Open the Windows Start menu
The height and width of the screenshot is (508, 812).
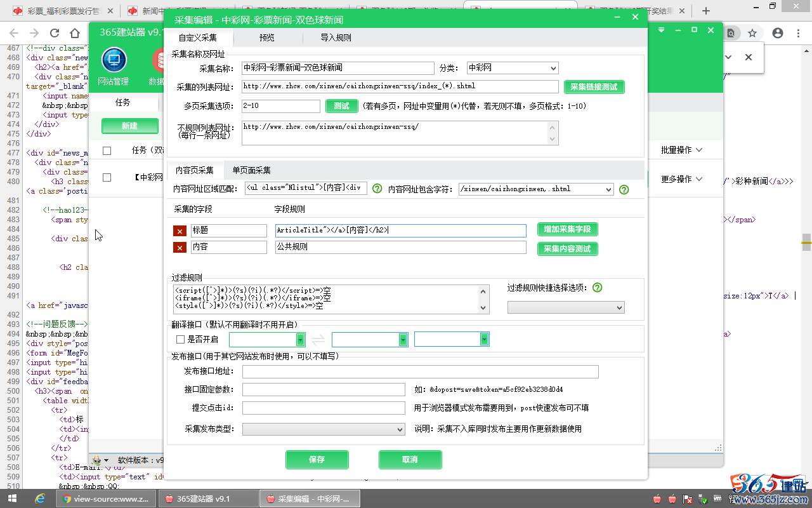pos(11,498)
